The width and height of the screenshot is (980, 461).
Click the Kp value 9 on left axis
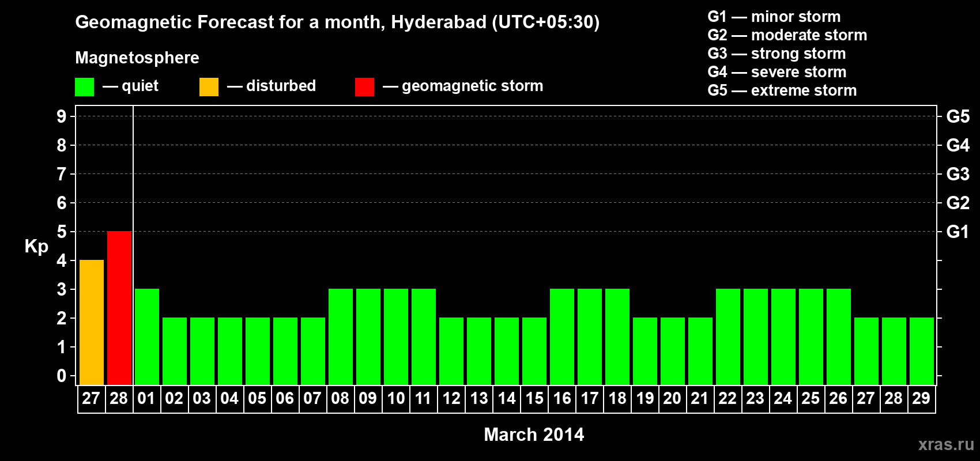pyautogui.click(x=62, y=116)
